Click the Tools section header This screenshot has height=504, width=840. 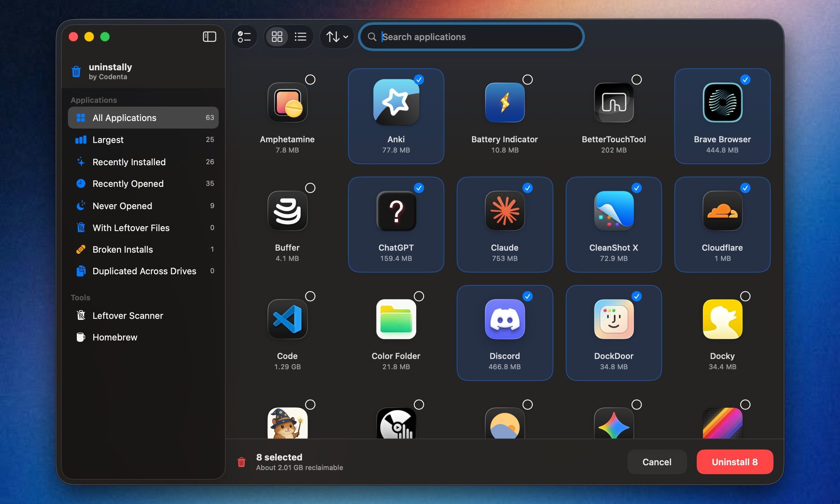(80, 298)
